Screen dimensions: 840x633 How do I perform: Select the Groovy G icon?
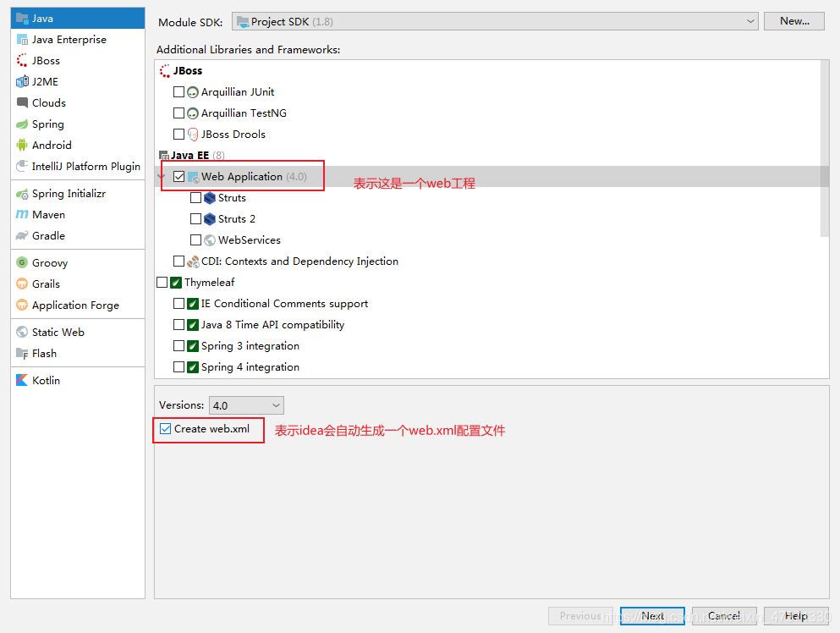22,262
